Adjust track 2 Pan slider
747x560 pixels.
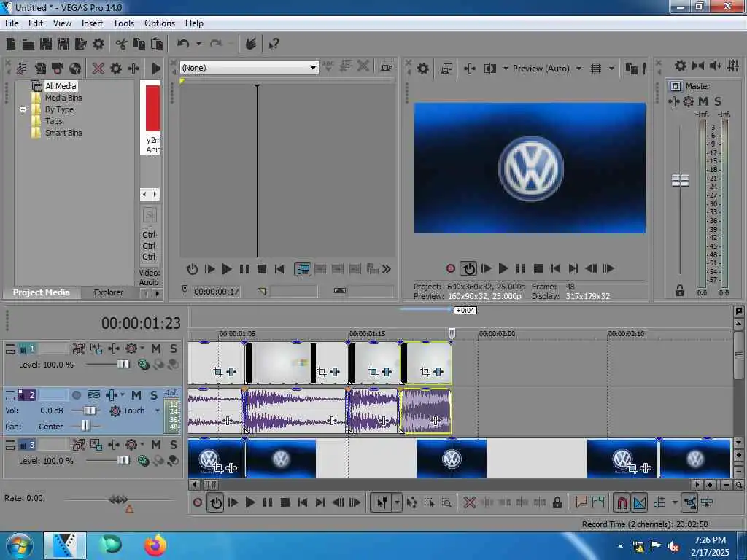point(85,425)
